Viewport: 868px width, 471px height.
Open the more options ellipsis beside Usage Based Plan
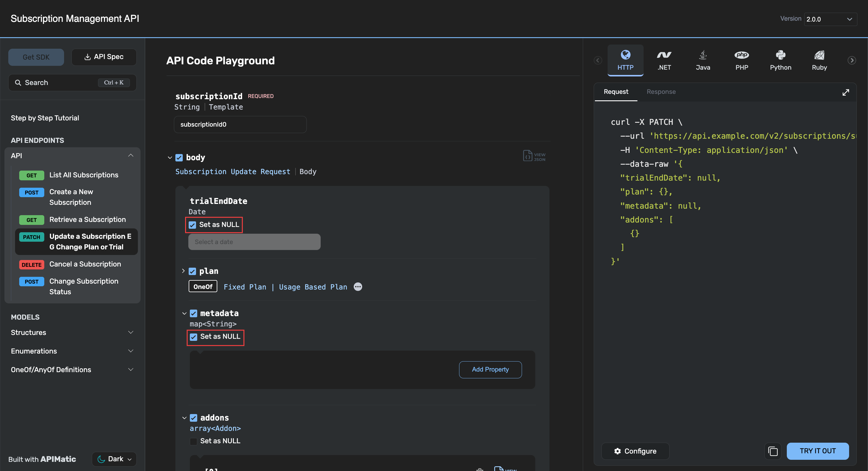[358, 287]
